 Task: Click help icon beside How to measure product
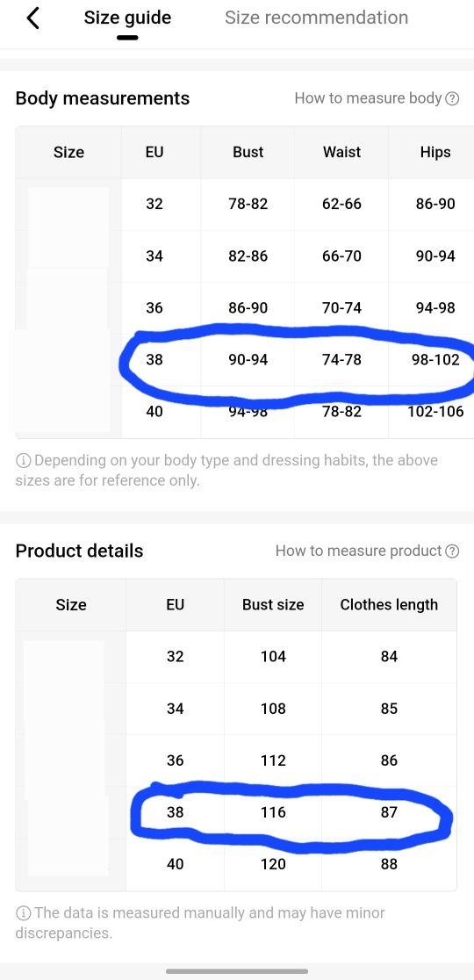[x=453, y=551]
